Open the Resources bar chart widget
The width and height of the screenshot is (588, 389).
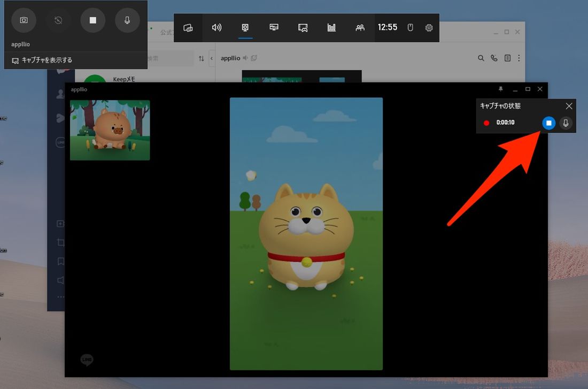click(331, 28)
